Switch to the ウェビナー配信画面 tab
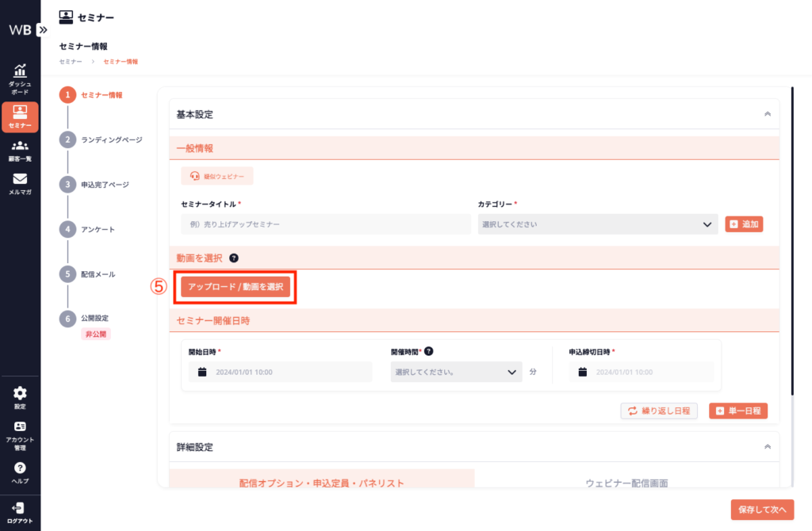Viewport: 812px width, 531px height. tap(626, 482)
